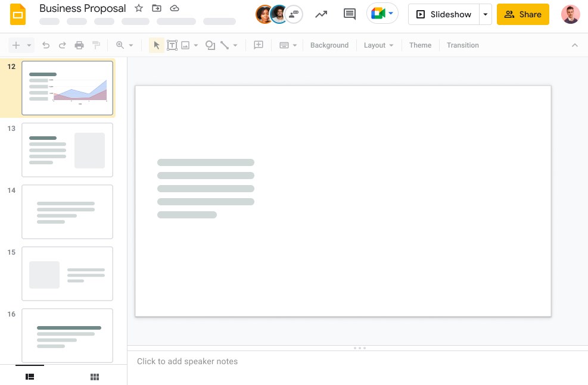588x385 pixels.
Task: Select slide 16 thumbnail
Action: (67, 336)
